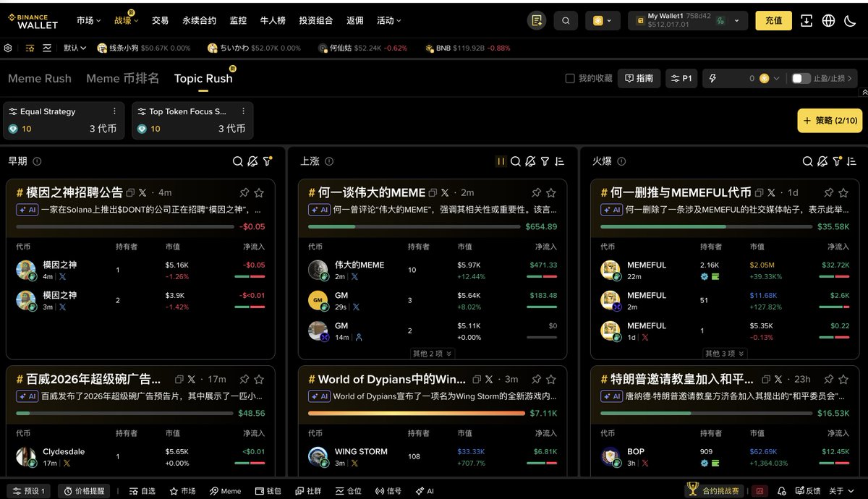The height and width of the screenshot is (499, 868).
Task: Open filter for 早期 column
Action: click(x=267, y=161)
